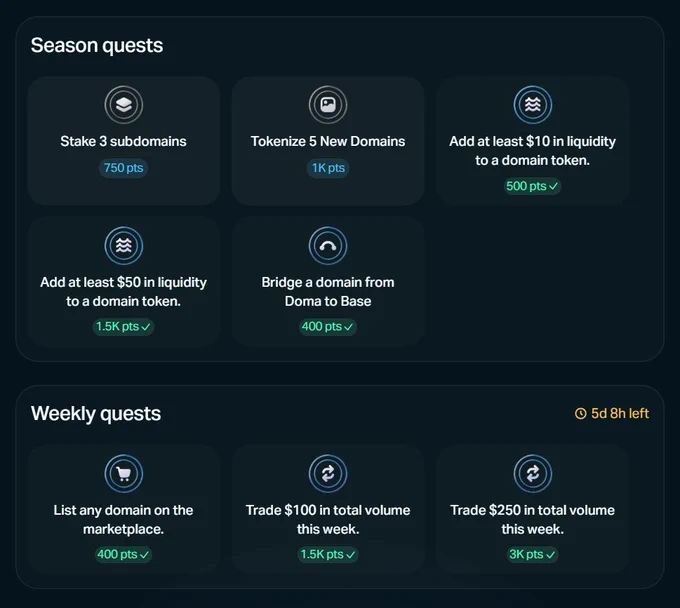Screen dimensions: 680x608
Task: Click the completed 3K pts badge
Action: (532, 554)
